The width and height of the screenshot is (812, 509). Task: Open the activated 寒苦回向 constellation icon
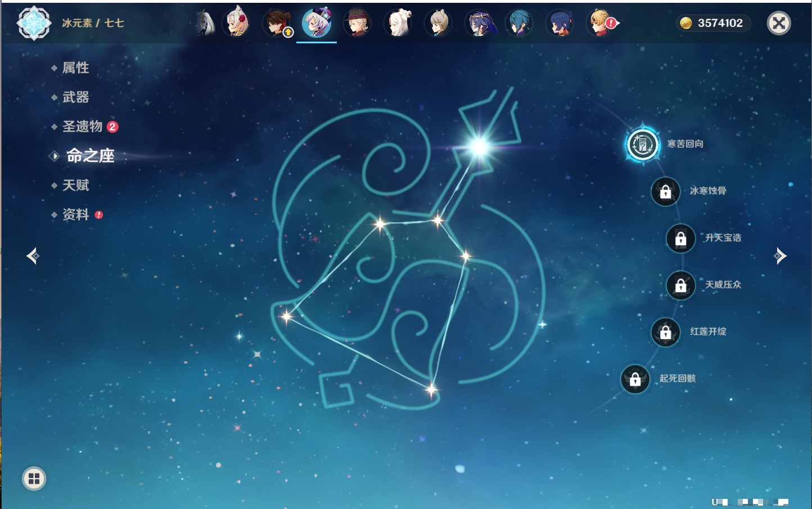coord(642,145)
